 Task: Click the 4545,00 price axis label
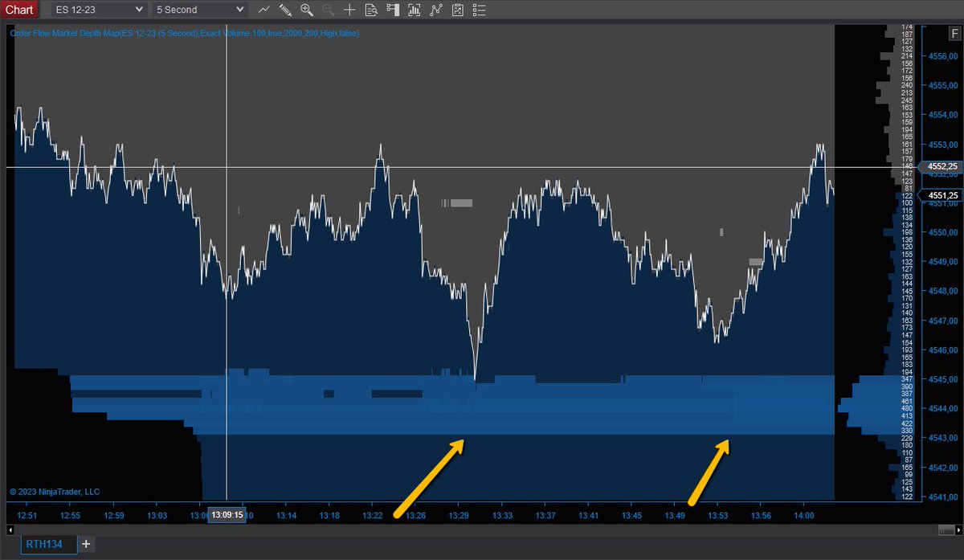point(942,379)
